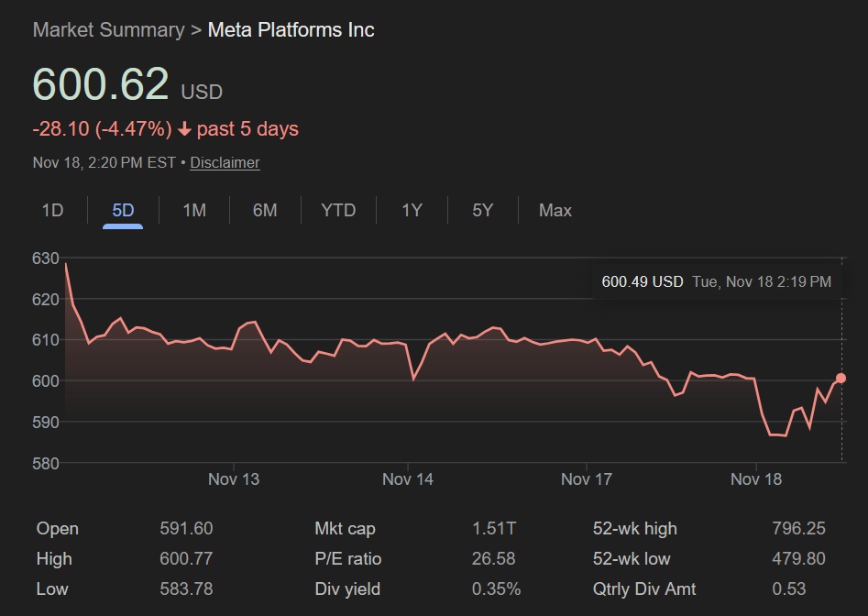Screen dimensions: 868x616
Task: Open the Disclaimer link
Action: coord(225,163)
